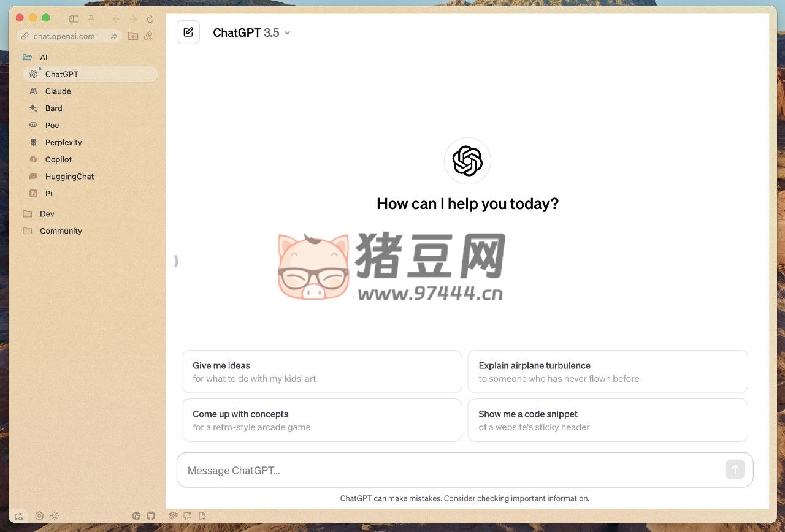This screenshot has width=785, height=532.
Task: Click the new chat compose icon
Action: [x=188, y=32]
